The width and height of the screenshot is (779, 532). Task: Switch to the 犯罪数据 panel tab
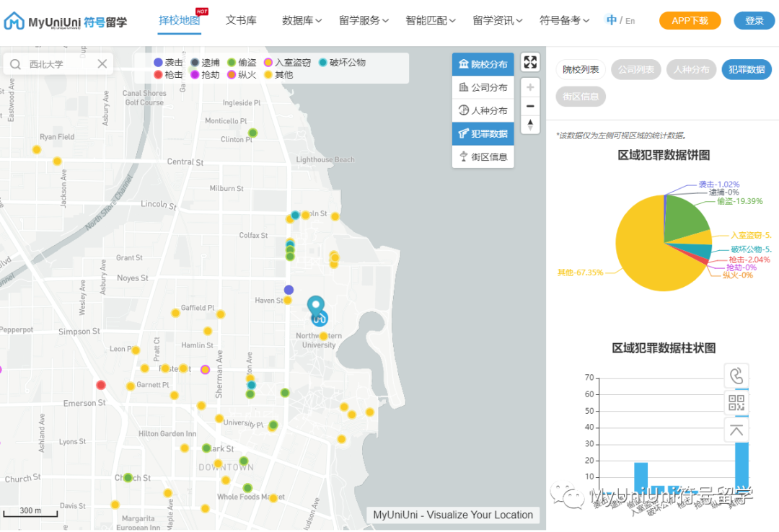[x=747, y=69]
